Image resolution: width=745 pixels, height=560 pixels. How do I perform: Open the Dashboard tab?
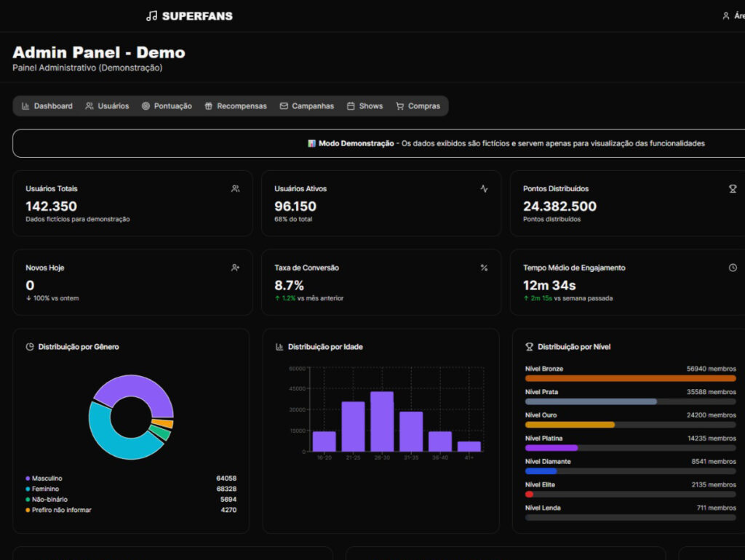tap(47, 106)
